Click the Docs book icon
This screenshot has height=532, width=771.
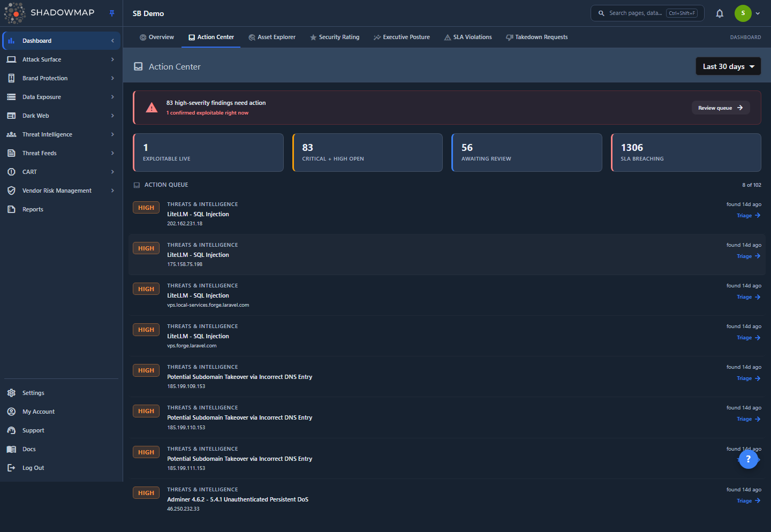click(x=11, y=449)
